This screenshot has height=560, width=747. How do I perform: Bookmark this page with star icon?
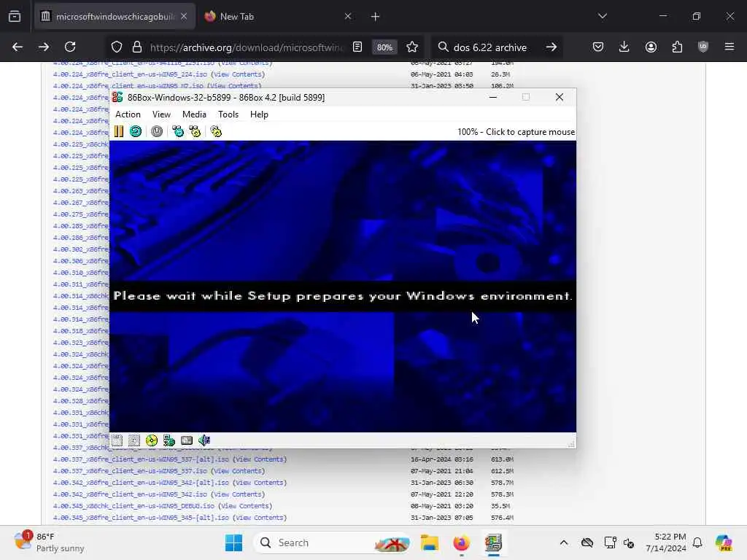click(412, 47)
